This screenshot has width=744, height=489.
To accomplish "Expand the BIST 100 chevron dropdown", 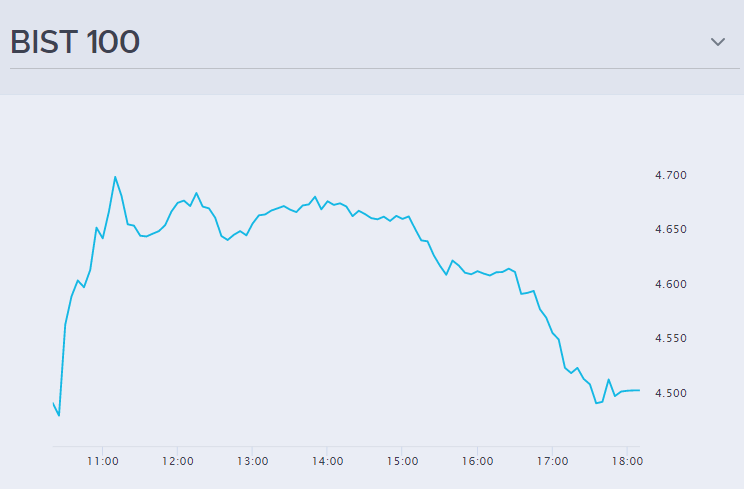I will (x=717, y=42).
